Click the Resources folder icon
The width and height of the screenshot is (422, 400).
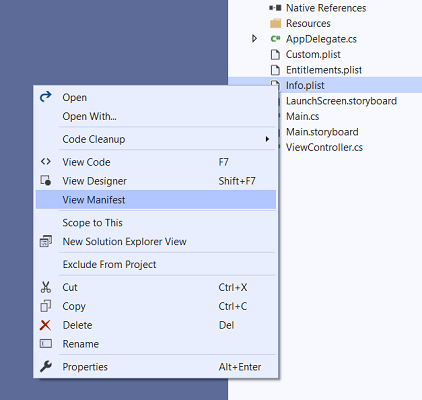(275, 23)
